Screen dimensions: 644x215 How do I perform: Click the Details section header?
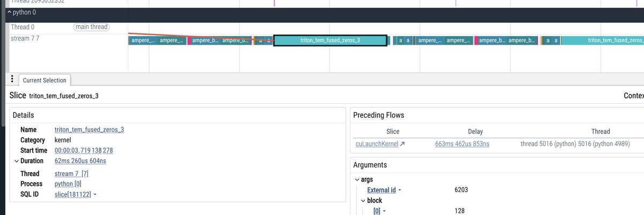coord(24,115)
